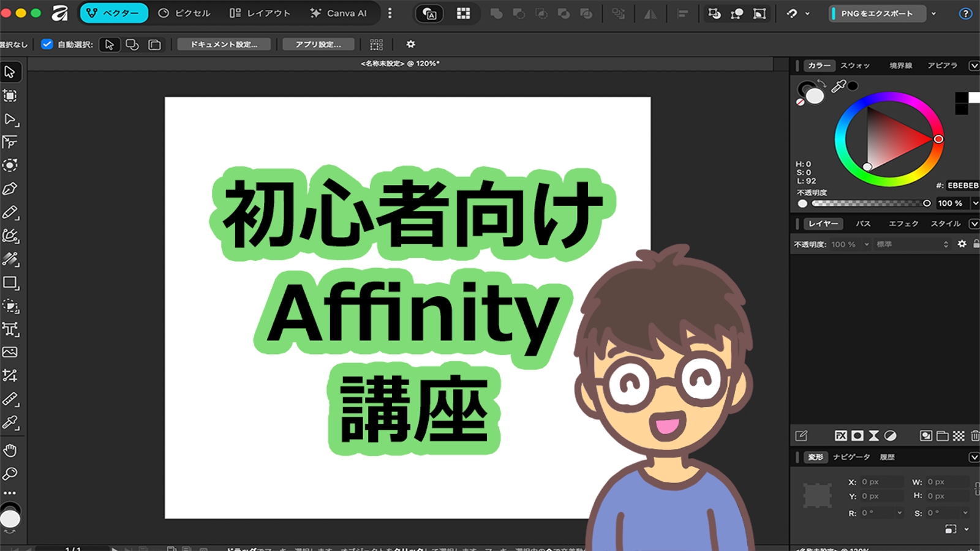The image size is (980, 551).
Task: Click the gear icon in the context toolbar
Action: [x=411, y=44]
